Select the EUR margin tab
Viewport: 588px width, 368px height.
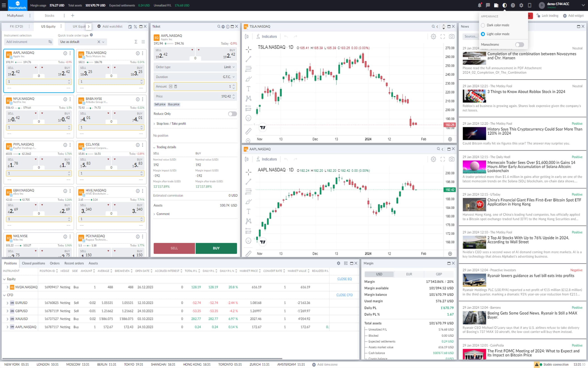click(409, 274)
